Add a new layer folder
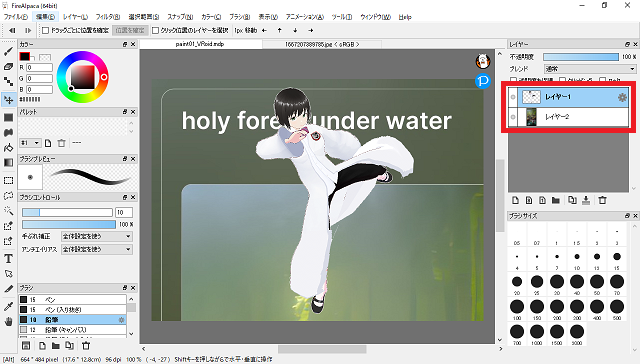 pyautogui.click(x=556, y=200)
